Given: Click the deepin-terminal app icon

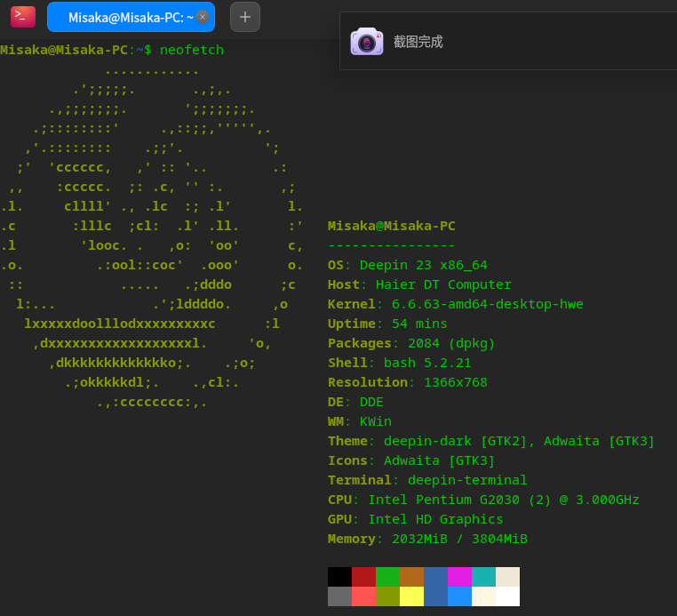Looking at the screenshot, I should (23, 17).
